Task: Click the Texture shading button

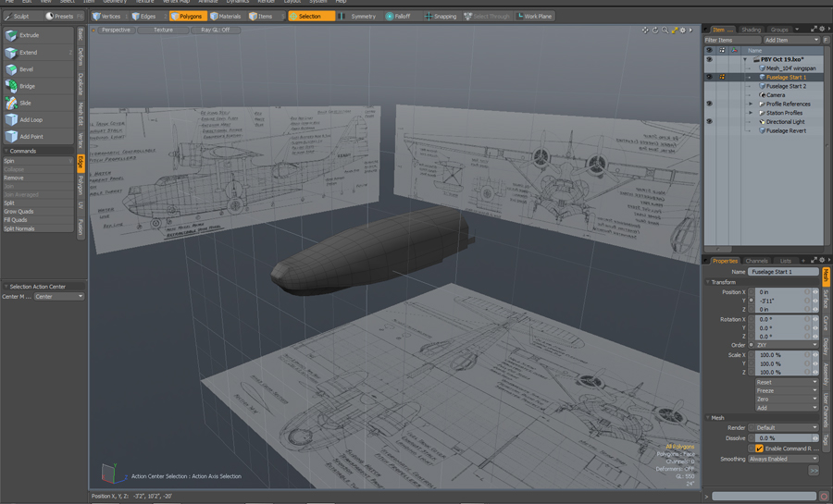Action: click(x=163, y=31)
